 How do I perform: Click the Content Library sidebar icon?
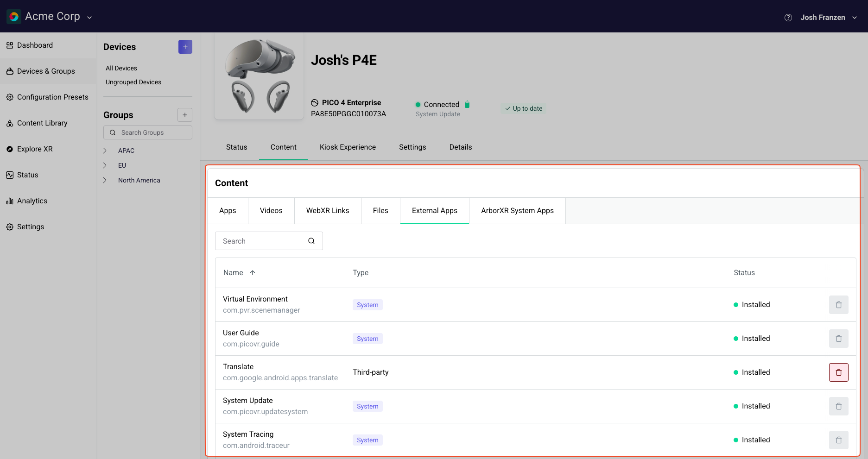(10, 123)
